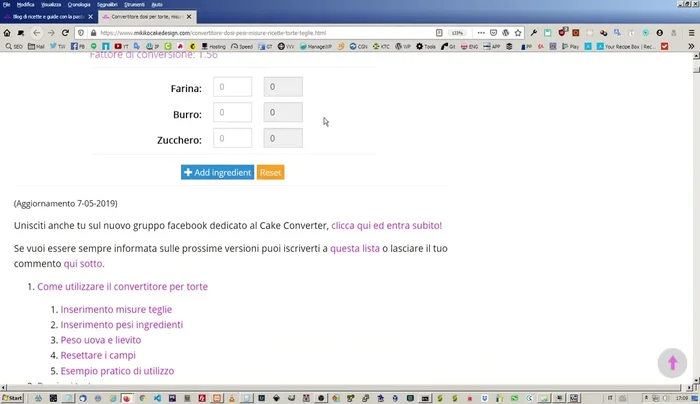The width and height of the screenshot is (700, 404).
Task: Close the Blog di ricette tab
Action: (x=91, y=17)
